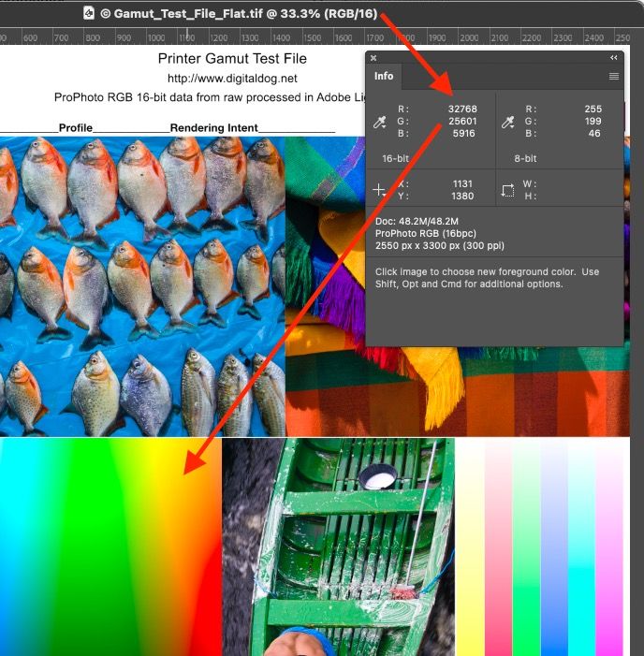Click the foreground color hint text
Screen dimensions: 644x656
coord(487,278)
